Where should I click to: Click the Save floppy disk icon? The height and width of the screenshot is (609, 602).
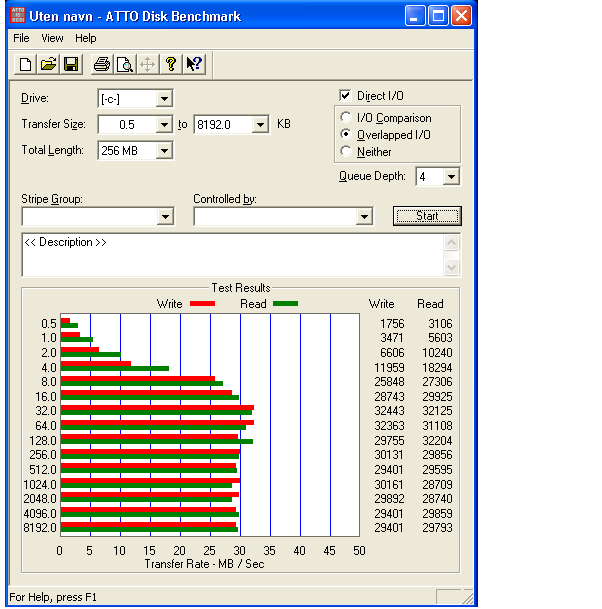point(71,64)
